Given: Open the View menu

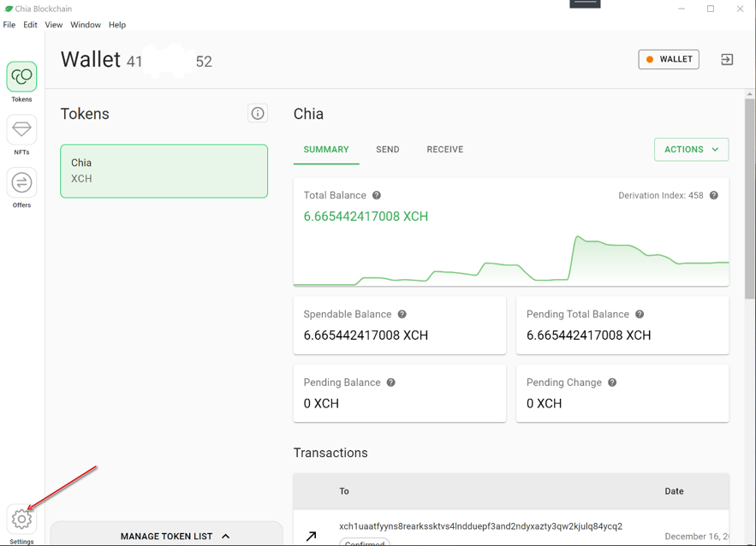Looking at the screenshot, I should [54, 25].
